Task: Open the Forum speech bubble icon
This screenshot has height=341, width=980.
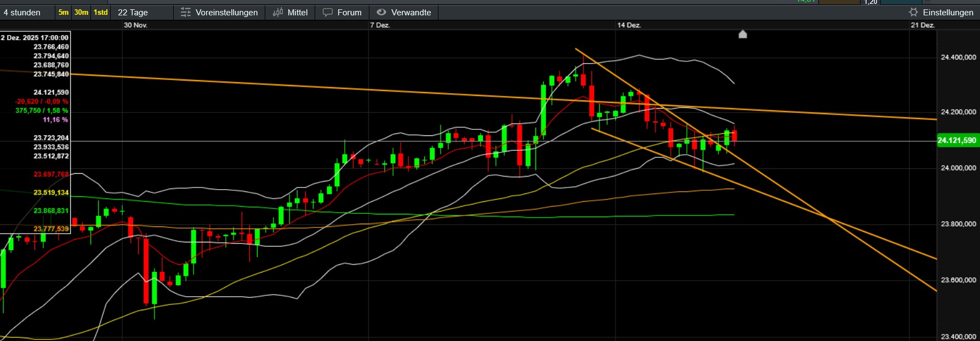Action: tap(328, 12)
